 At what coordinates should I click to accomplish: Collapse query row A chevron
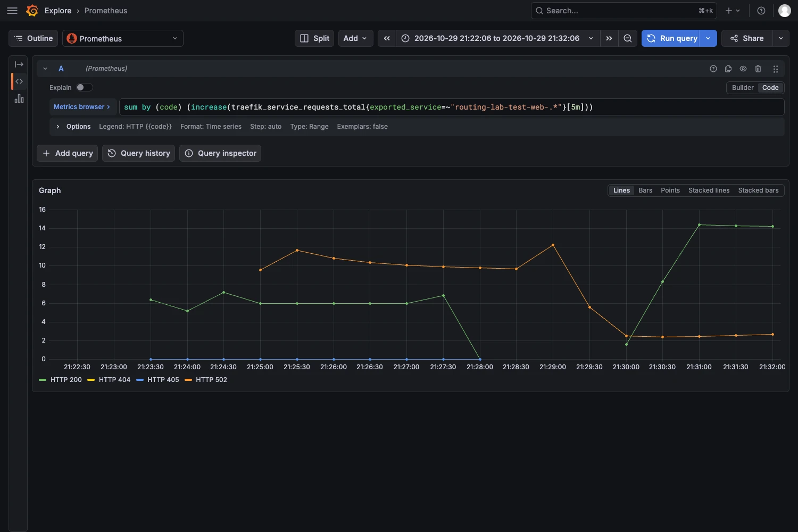(45, 69)
